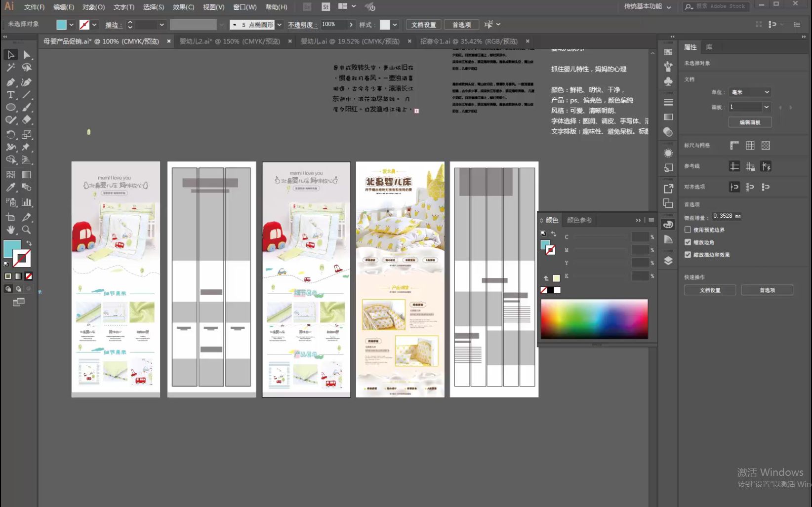
Task: Open the 效果(C) menu
Action: coord(183,7)
